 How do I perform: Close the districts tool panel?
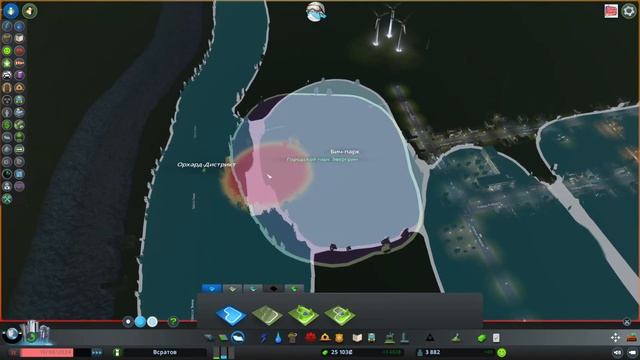tap(627, 322)
